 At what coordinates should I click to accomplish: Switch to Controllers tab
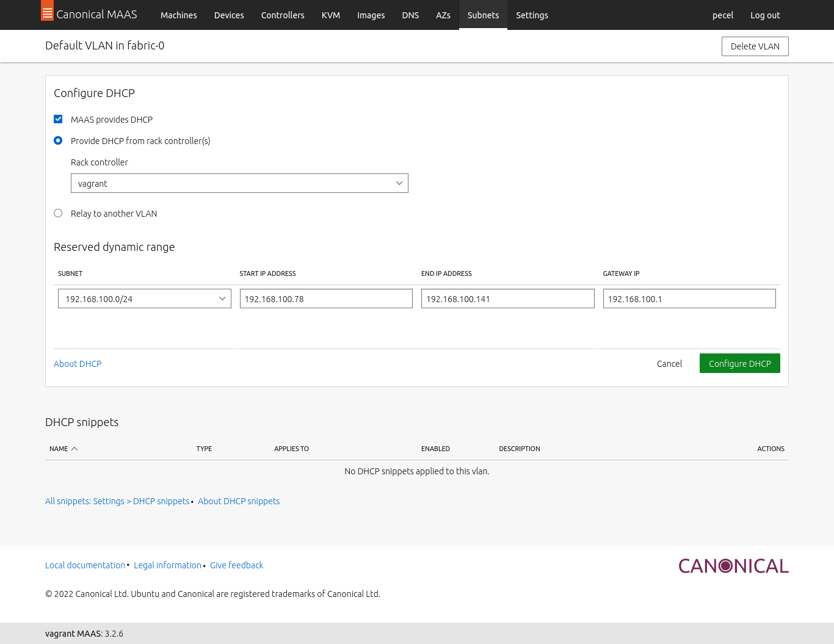tap(283, 15)
